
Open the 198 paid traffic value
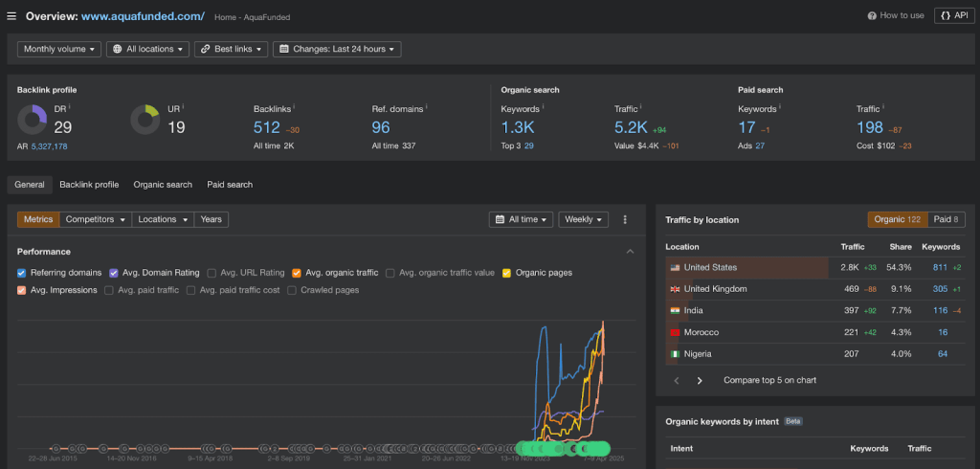(869, 127)
